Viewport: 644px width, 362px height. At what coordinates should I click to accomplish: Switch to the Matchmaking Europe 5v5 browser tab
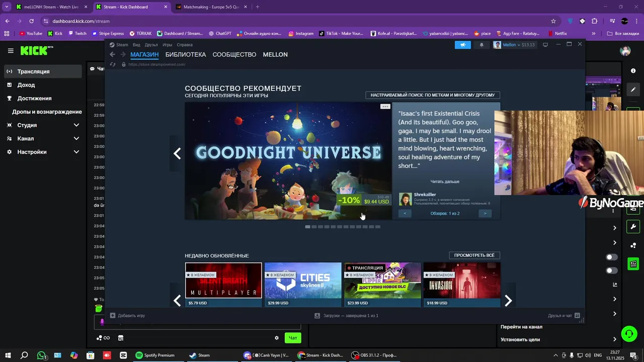pos(211,7)
